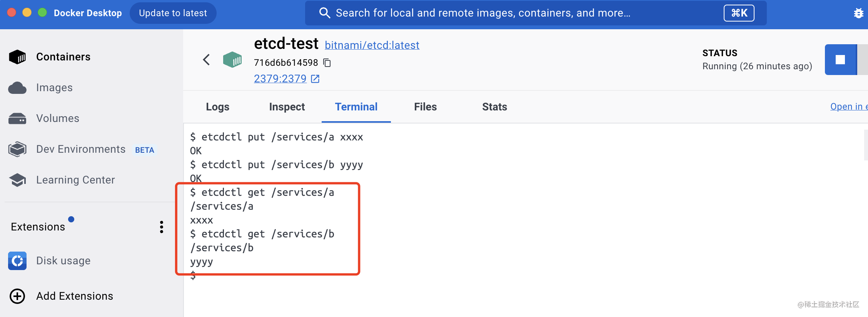Open the Disk usage extension icon

(17, 261)
